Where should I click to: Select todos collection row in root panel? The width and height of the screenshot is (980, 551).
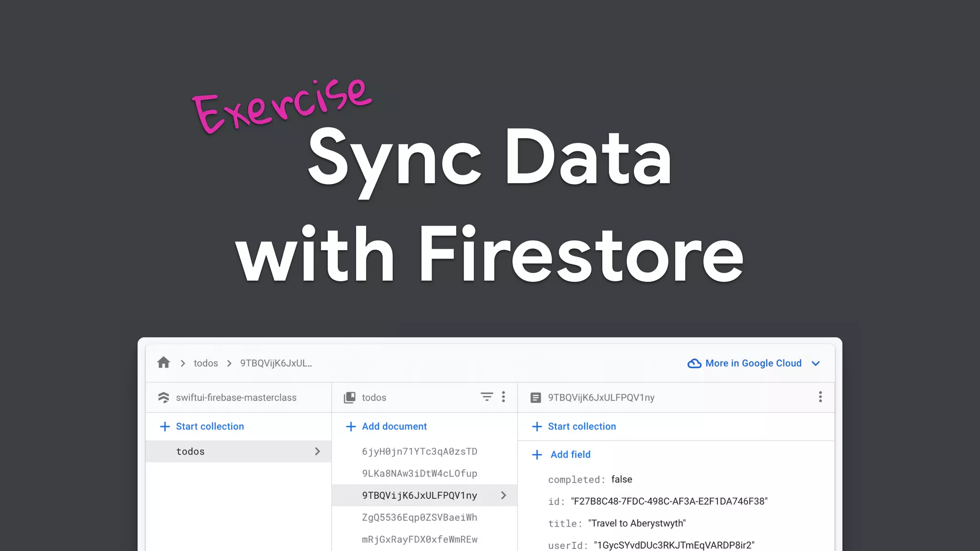(238, 452)
